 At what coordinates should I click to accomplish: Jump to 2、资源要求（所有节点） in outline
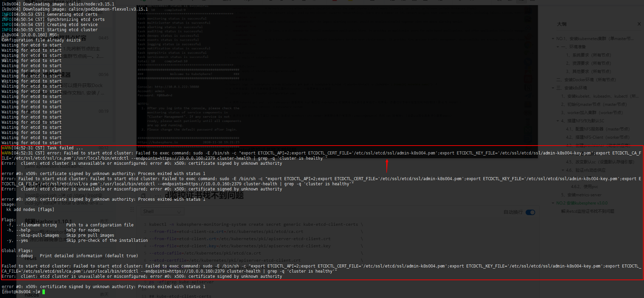(x=588, y=63)
